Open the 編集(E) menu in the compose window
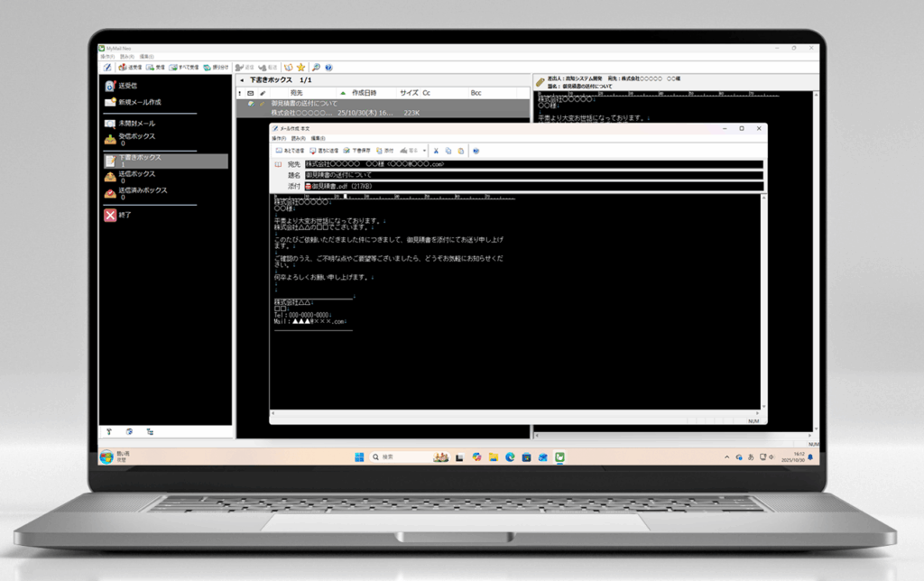Image resolution: width=924 pixels, height=581 pixels. [316, 138]
